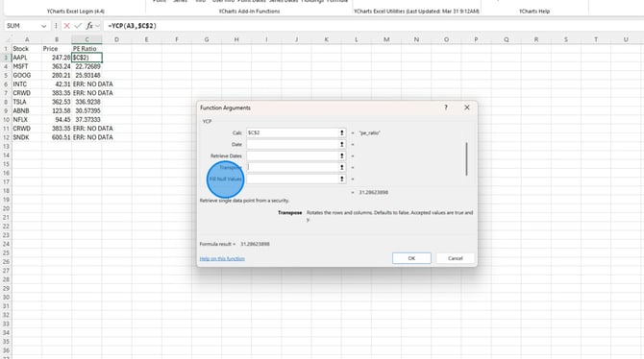Click cell containing GOOG
This screenshot has width=644, height=359.
tap(27, 76)
